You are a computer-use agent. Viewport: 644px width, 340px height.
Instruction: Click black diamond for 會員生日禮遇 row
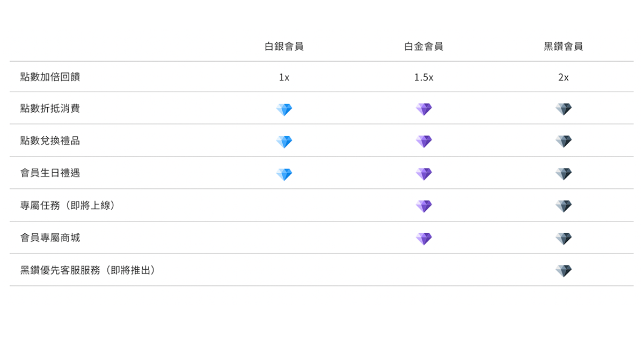(563, 174)
